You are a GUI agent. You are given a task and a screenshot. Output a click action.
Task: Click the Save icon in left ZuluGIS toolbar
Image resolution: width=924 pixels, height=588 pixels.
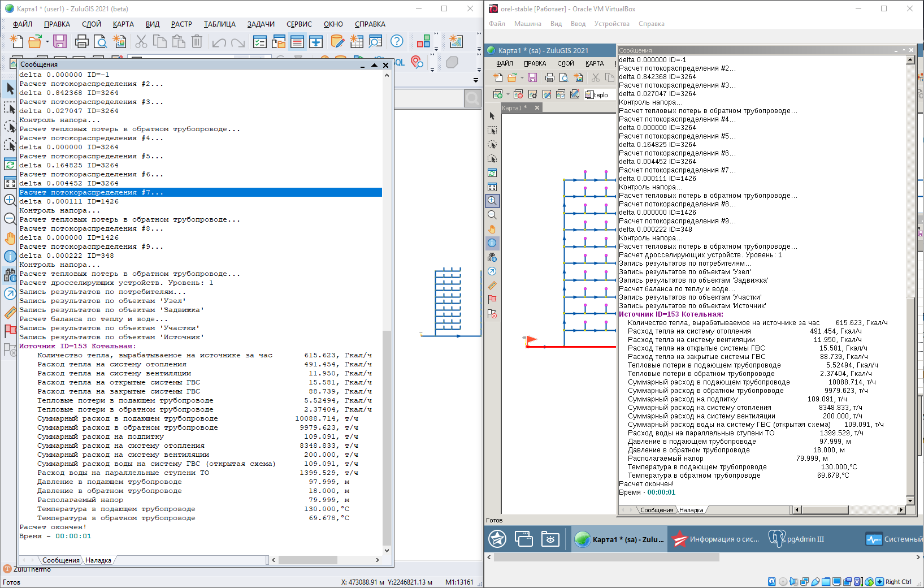pyautogui.click(x=60, y=41)
